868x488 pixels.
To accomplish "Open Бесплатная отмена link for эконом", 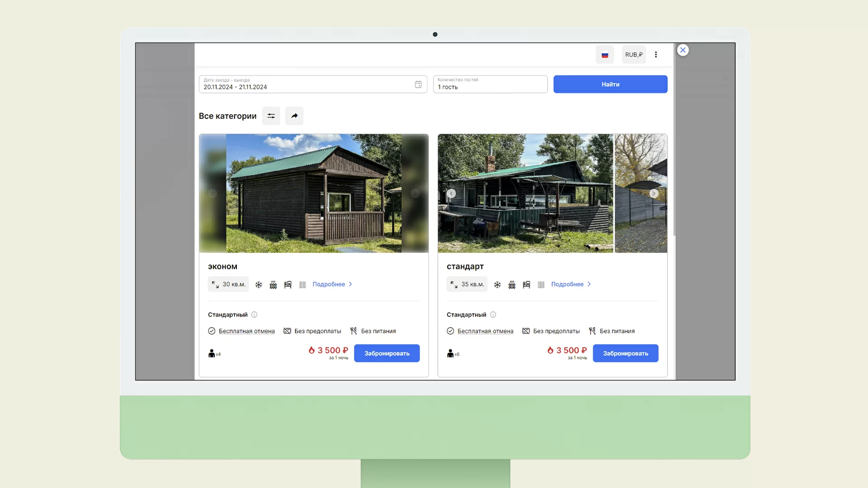I will coord(246,331).
